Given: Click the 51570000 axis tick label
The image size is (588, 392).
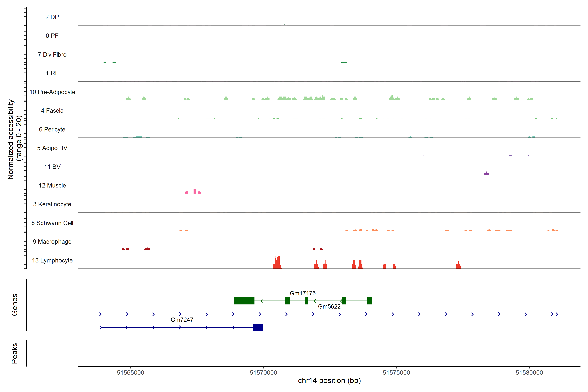Looking at the screenshot, I should coord(263,373).
